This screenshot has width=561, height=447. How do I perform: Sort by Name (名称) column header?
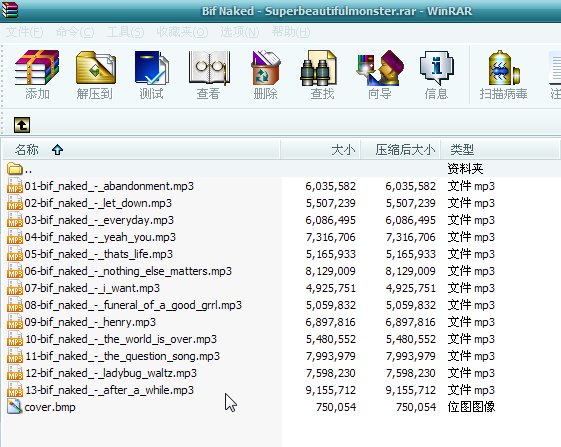click(141, 150)
